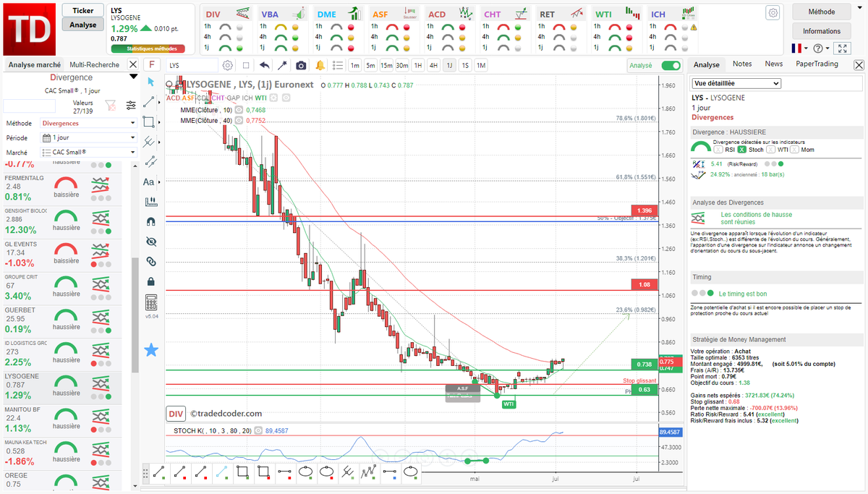Screen dimensions: 868x494
Task: Open settings gear beside method panels
Action: click(x=773, y=13)
